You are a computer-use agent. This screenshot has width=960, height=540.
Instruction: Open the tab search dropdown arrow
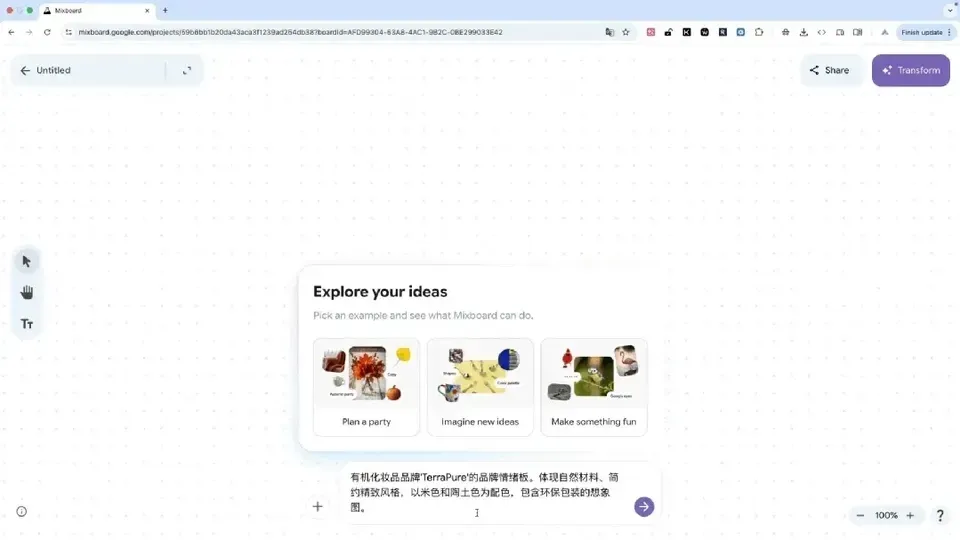click(950, 10)
